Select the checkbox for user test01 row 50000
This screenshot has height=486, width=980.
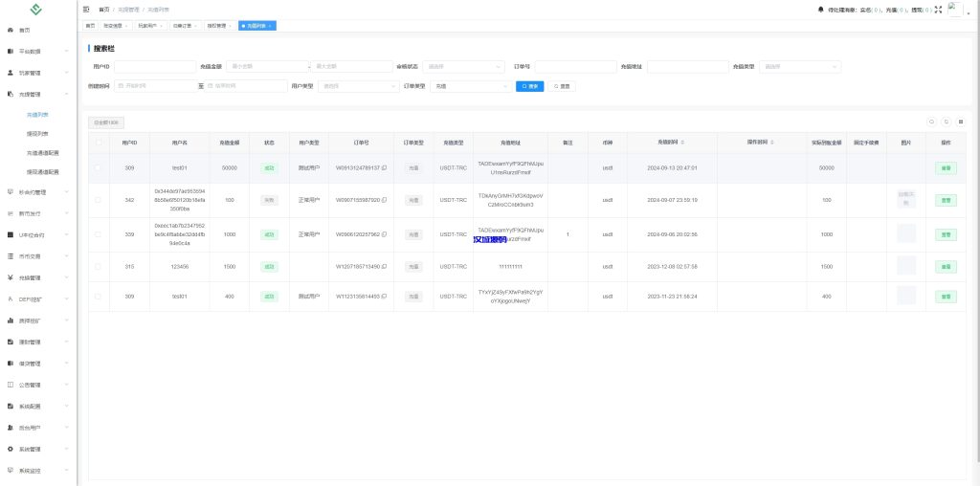click(98, 167)
